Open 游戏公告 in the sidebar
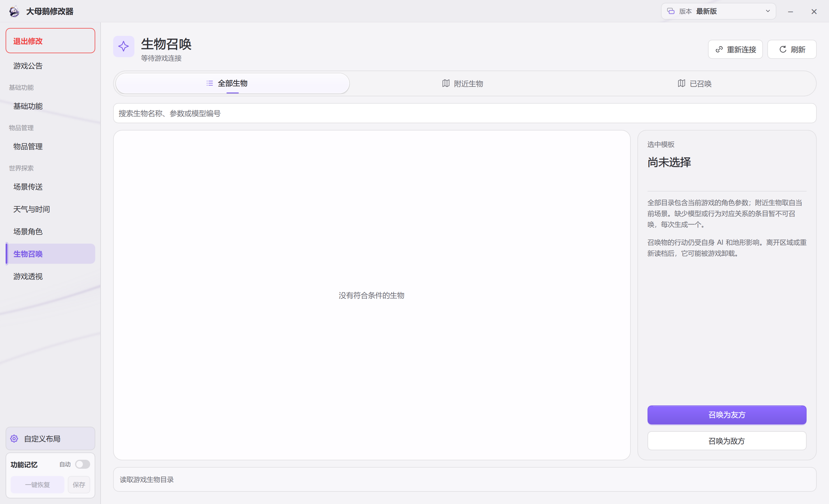 point(50,66)
